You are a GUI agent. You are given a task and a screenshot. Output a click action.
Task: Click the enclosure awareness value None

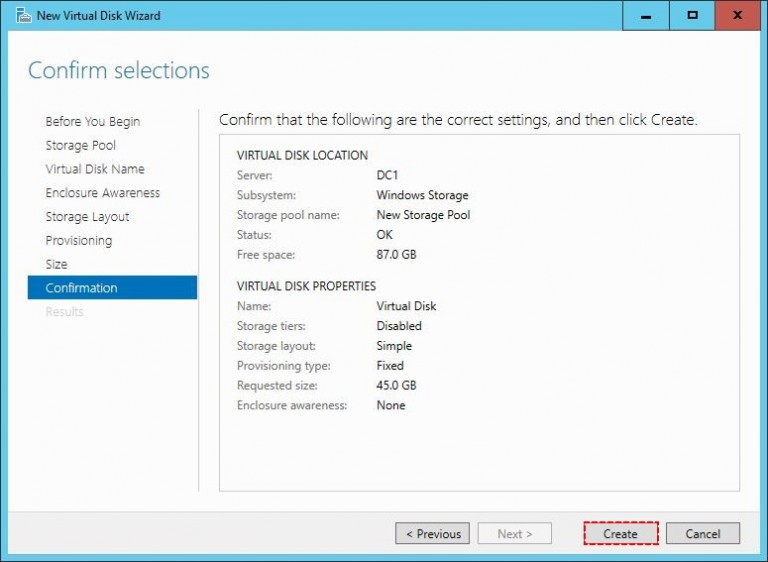(x=390, y=405)
